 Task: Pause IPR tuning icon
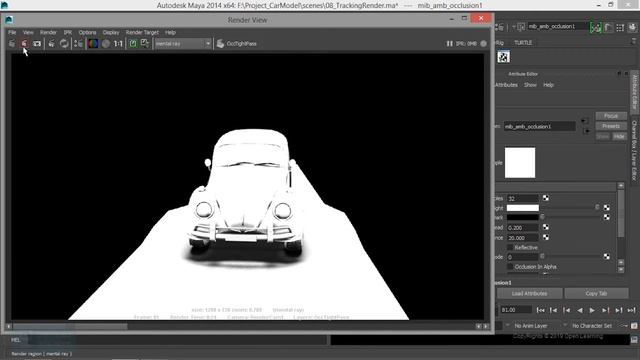(449, 43)
